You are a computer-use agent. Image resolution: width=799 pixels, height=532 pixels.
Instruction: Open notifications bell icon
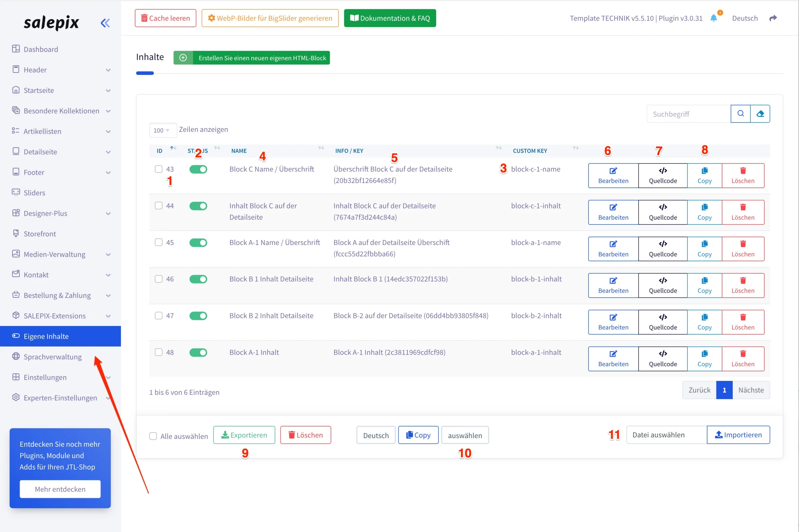(714, 18)
